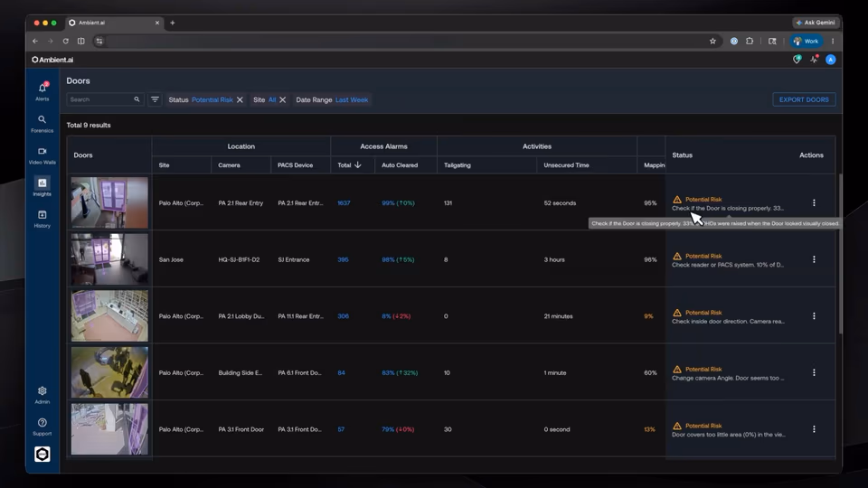Viewport: 868px width, 488px height.
Task: Open Building Side E door thumbnail
Action: (x=109, y=372)
